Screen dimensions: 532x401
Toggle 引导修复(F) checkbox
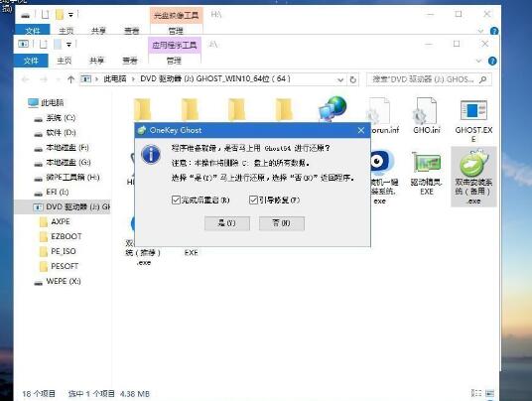[x=253, y=200]
